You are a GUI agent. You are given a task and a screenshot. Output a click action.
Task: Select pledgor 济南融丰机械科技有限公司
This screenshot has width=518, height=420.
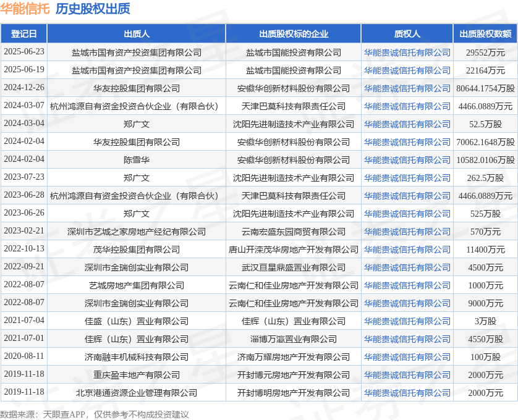pos(137,357)
